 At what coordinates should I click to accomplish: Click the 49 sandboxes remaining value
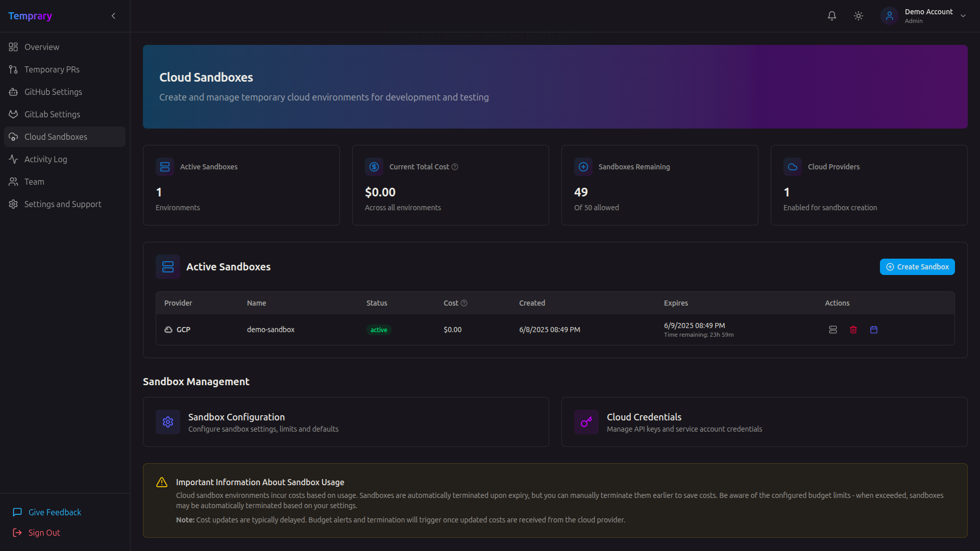click(x=581, y=192)
